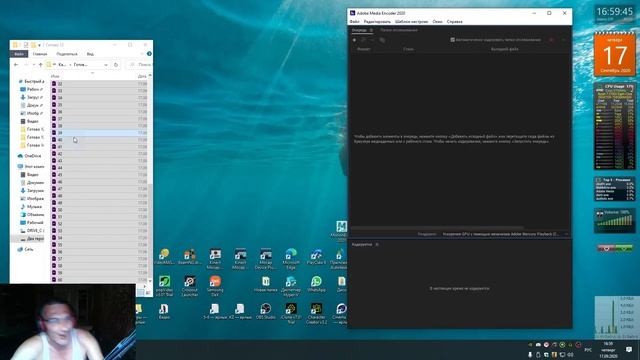Click the Формат column header
The width and height of the screenshot is (640, 360).
(364, 49)
